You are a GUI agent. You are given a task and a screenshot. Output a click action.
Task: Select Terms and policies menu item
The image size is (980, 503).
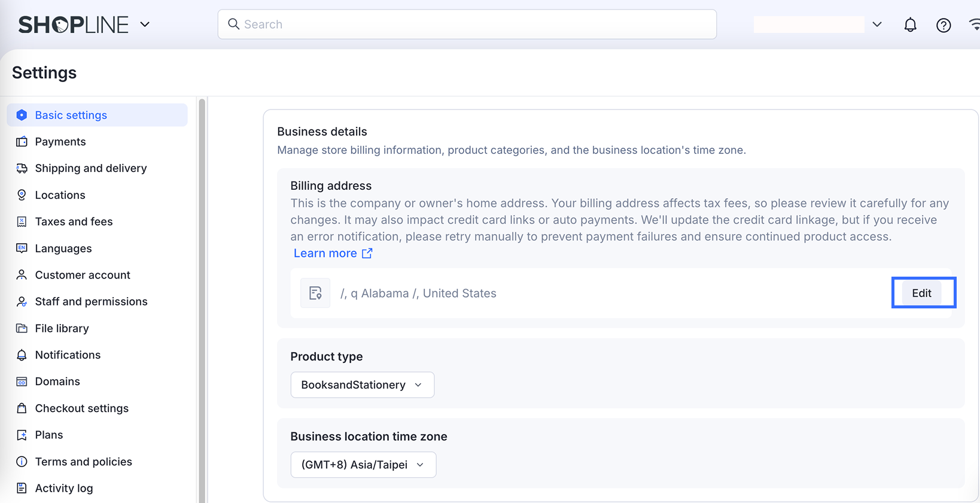coord(83,462)
